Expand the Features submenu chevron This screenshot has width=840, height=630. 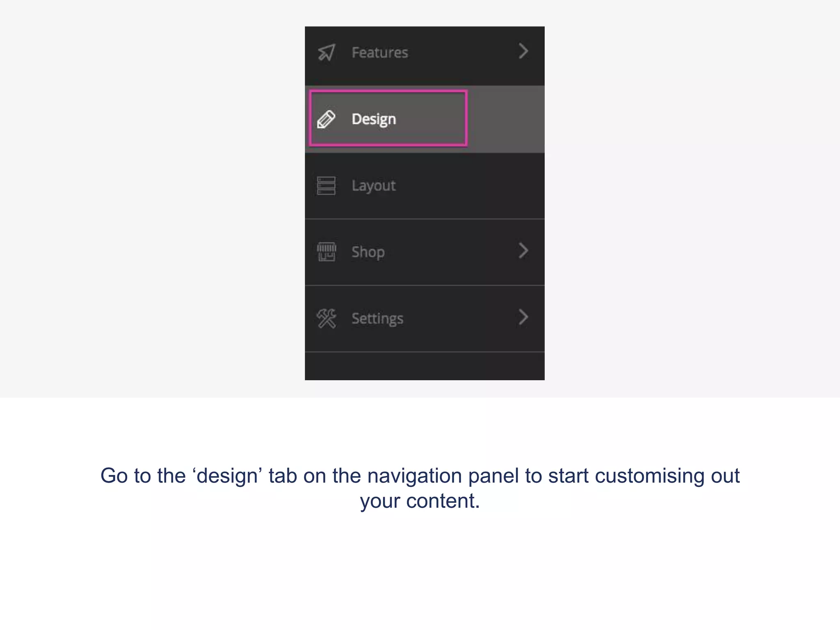click(x=523, y=51)
